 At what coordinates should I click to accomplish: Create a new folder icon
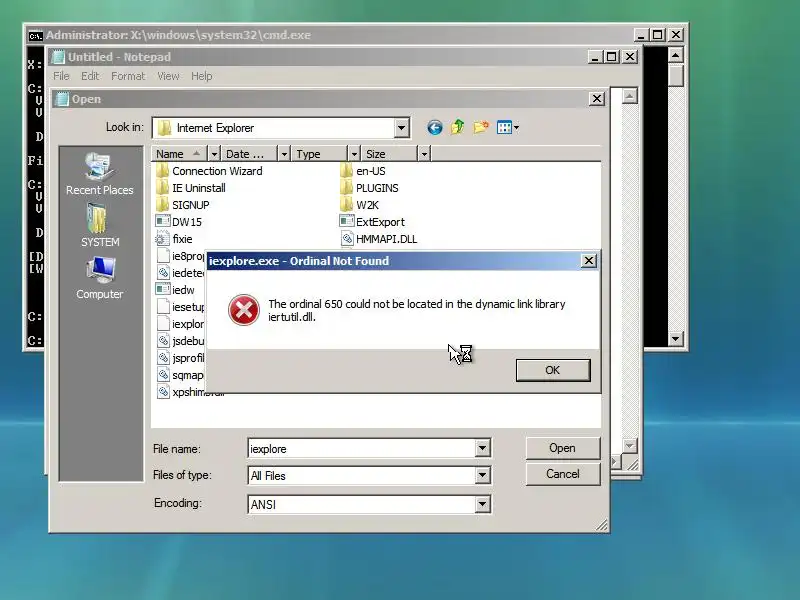[481, 127]
